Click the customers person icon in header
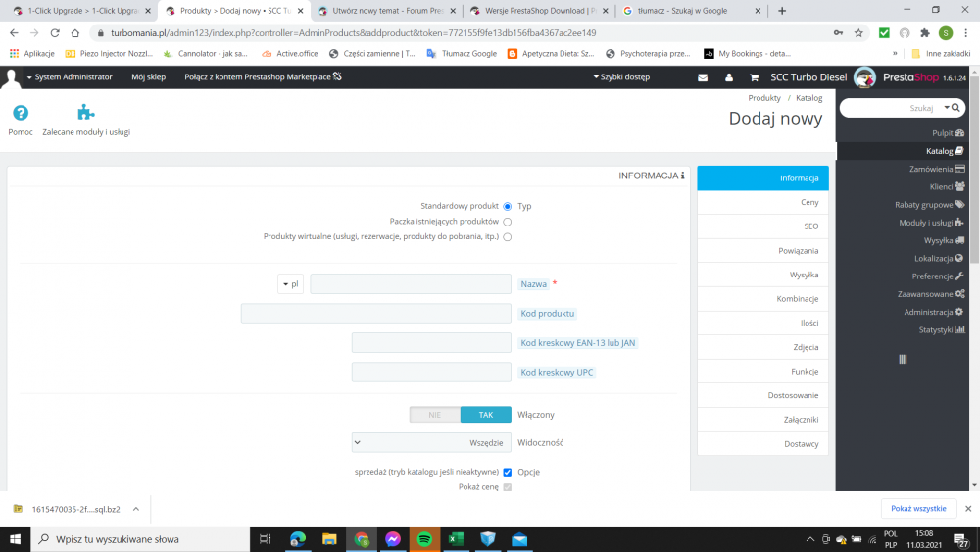The height and width of the screenshot is (552, 980). pos(729,77)
